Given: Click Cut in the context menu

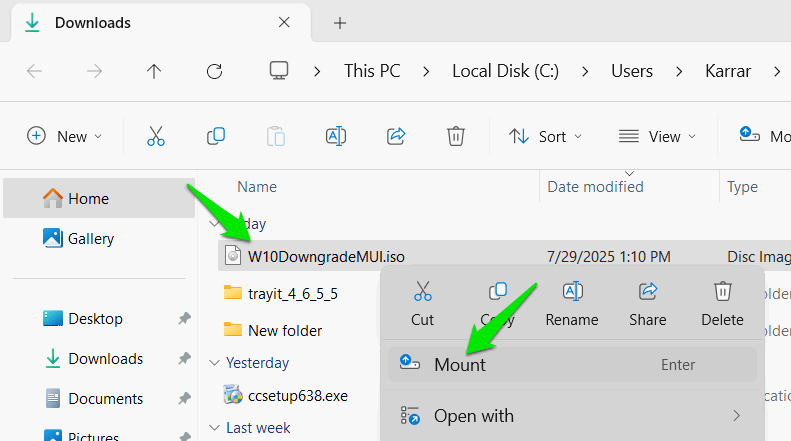Looking at the screenshot, I should coord(422,303).
